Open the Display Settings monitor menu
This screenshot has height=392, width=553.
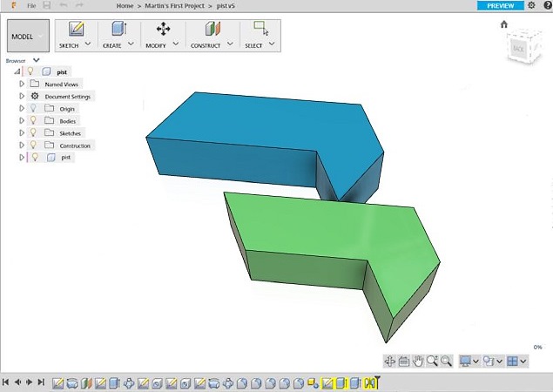click(x=469, y=361)
